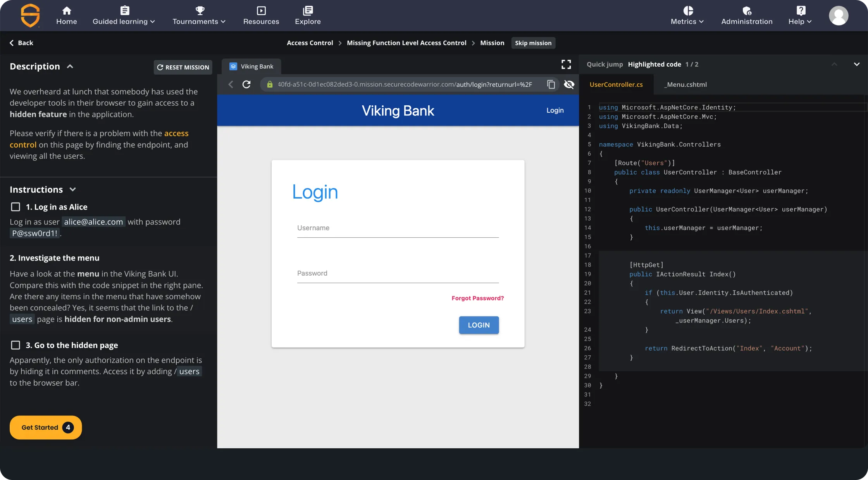Select the Viking Bank browser tab
The height and width of the screenshot is (480, 868).
(251, 66)
